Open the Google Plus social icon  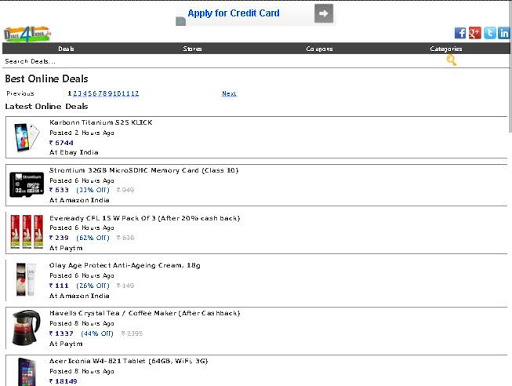[475, 33]
